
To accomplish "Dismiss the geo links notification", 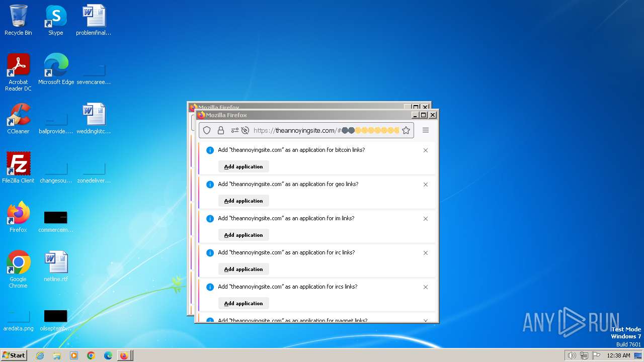I will (x=426, y=185).
